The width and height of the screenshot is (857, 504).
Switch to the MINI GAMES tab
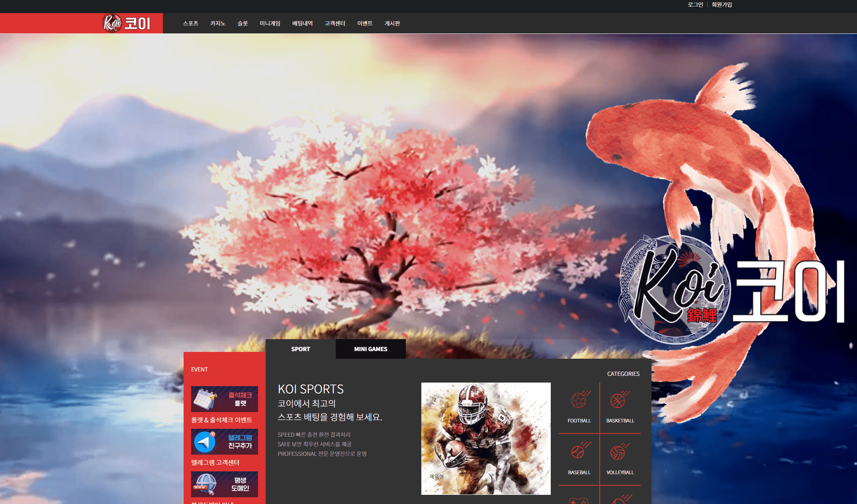371,349
